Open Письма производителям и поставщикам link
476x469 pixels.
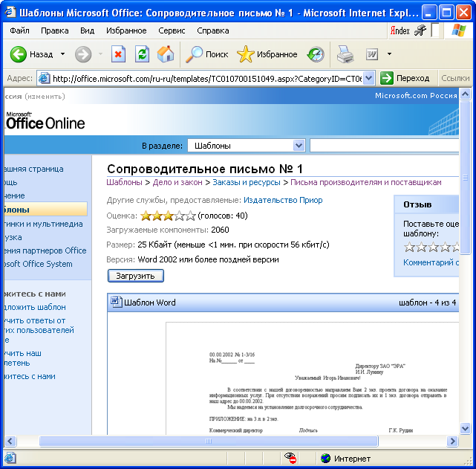(x=366, y=182)
